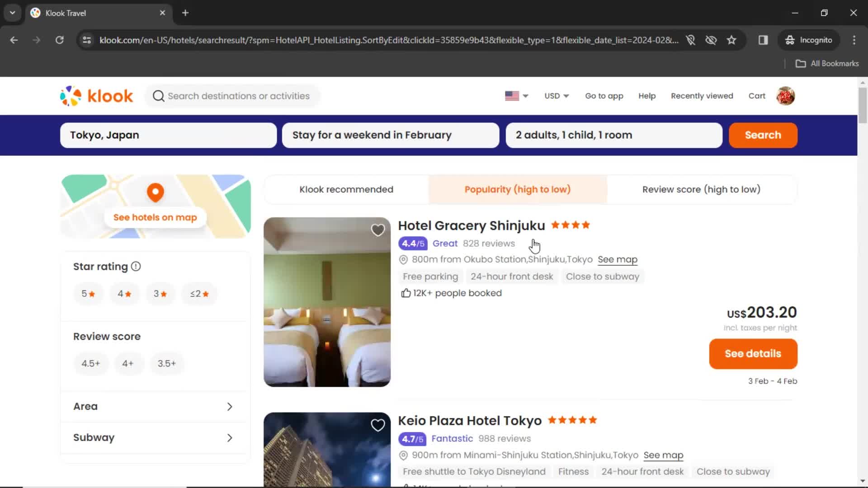The width and height of the screenshot is (868, 488).
Task: Click the Free parking tag
Action: tap(430, 277)
